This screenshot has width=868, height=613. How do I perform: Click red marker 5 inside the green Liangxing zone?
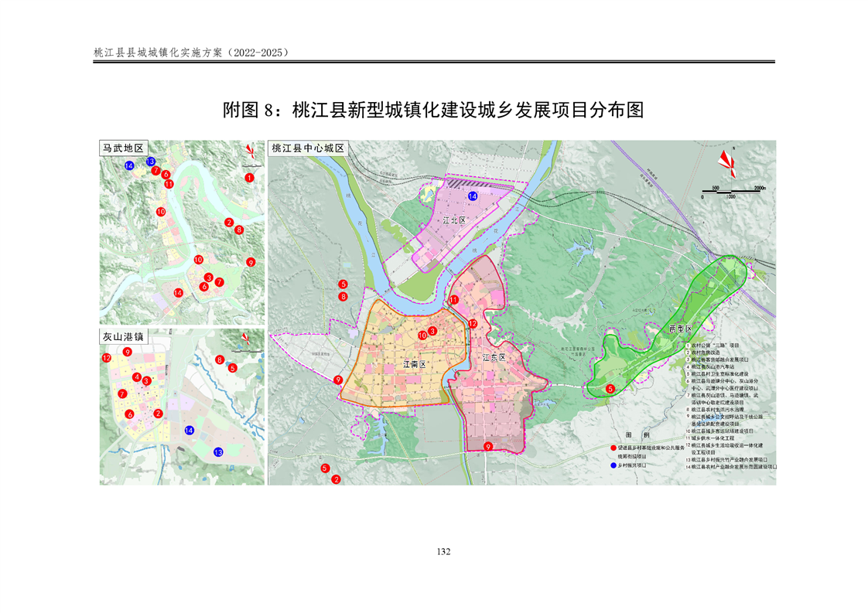pyautogui.click(x=610, y=389)
